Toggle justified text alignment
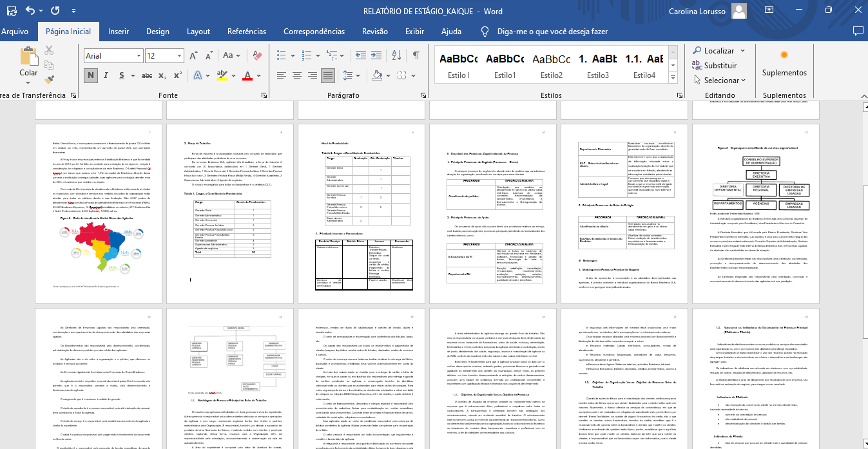Image resolution: width=868 pixels, height=449 pixels. (329, 75)
